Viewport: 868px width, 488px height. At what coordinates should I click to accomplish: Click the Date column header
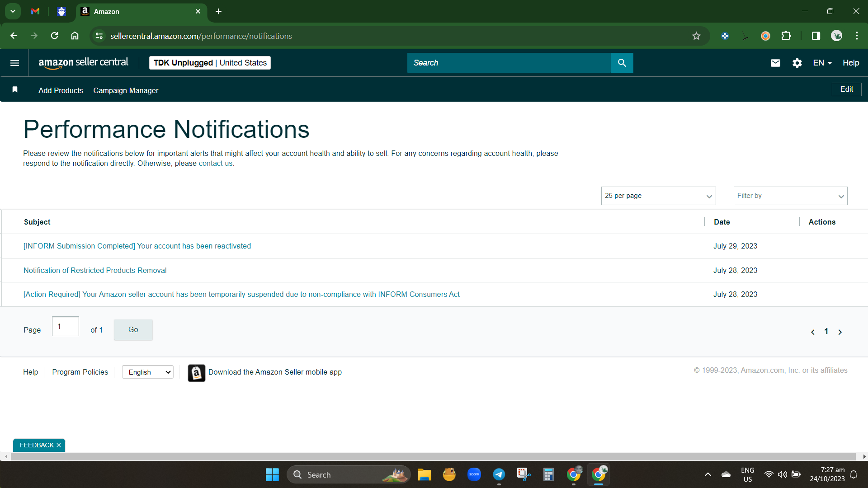722,222
